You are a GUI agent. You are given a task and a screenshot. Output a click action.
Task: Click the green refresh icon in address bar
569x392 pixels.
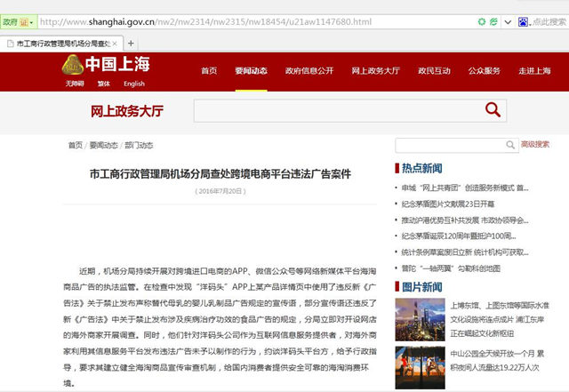[x=482, y=21]
